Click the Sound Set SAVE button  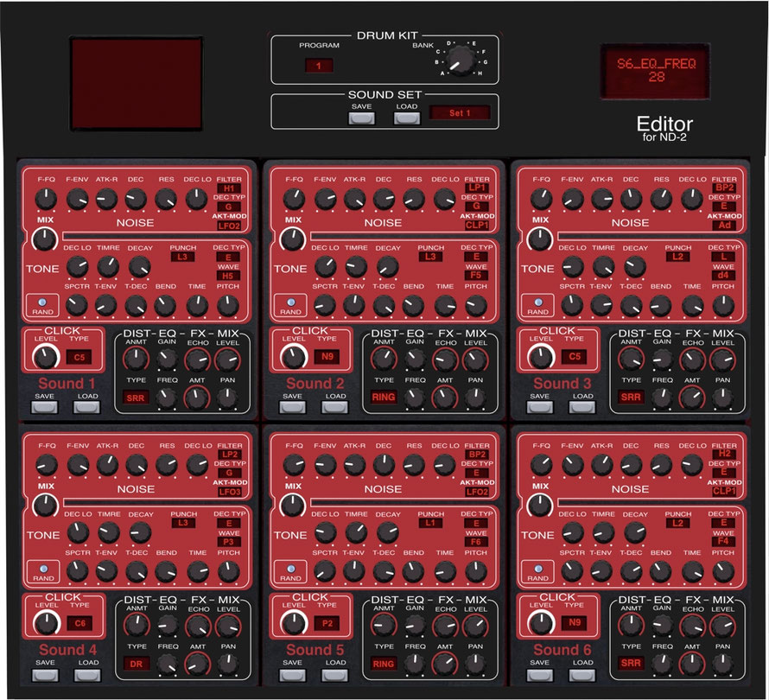pyautogui.click(x=361, y=118)
